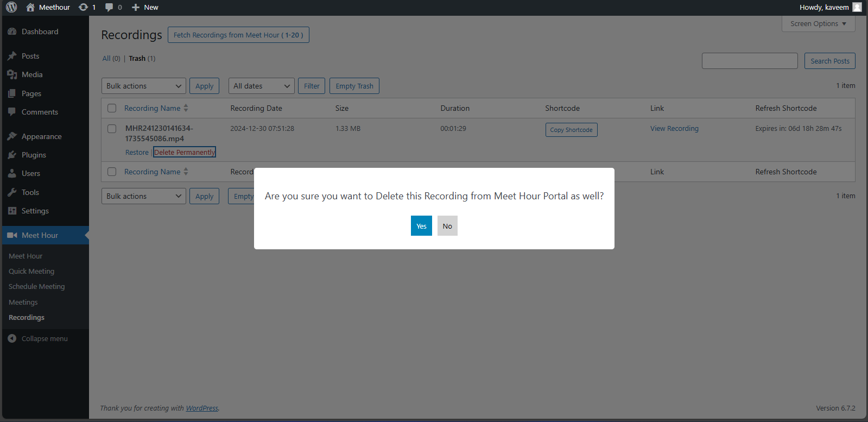
Task: Click the Meet Hour camera icon
Action: pos(12,235)
